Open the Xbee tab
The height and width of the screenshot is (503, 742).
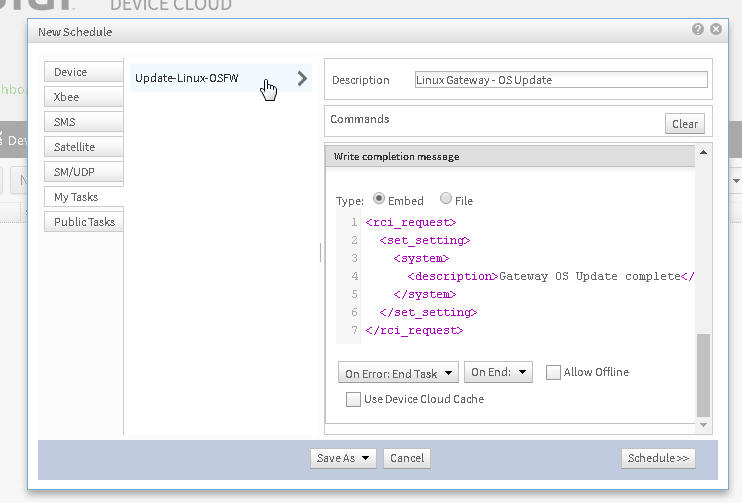click(x=83, y=97)
